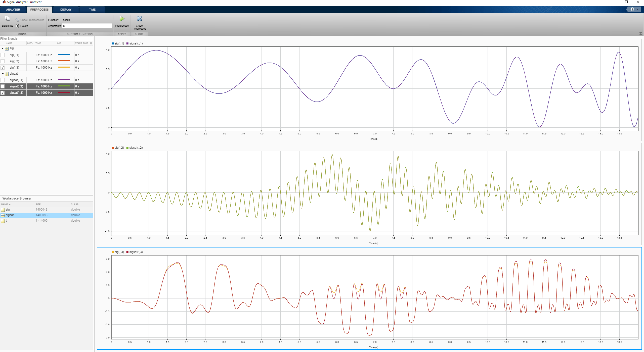Collapse the sigsat signal group

coord(3,74)
